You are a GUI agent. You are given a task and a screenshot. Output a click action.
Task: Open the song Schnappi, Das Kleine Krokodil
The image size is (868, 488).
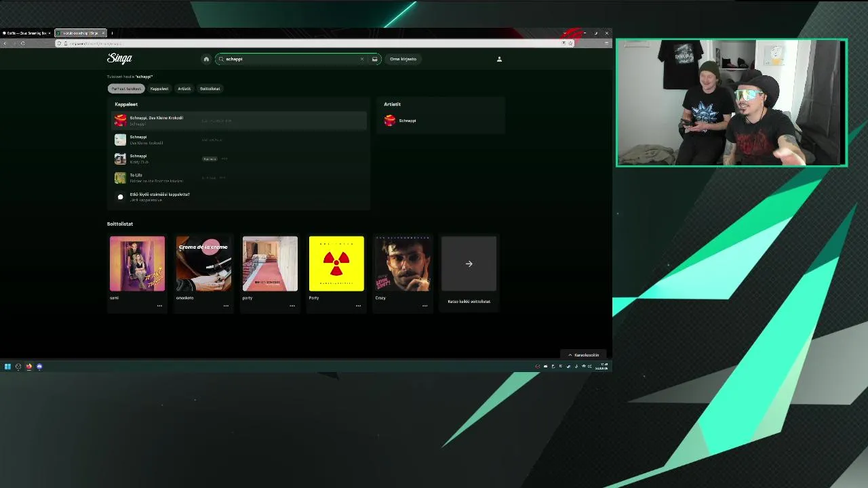[x=239, y=121]
